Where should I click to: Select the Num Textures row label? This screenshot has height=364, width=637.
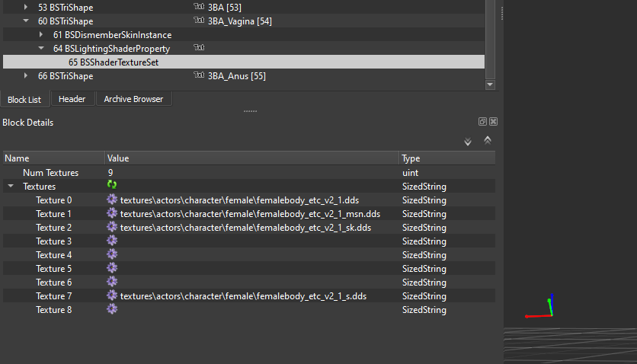point(50,172)
